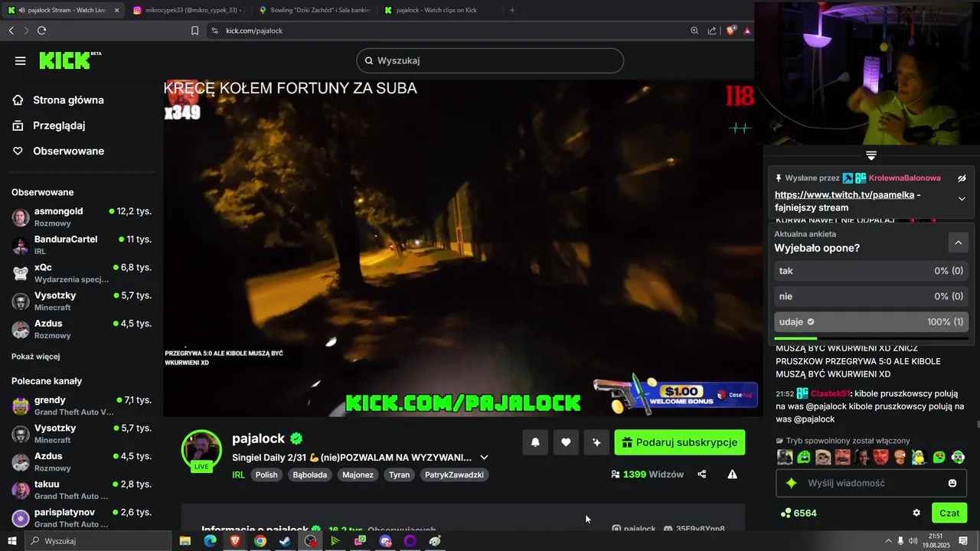Click the Ciastek51 username in chat
This screenshot has height=551, width=980.
coord(830,393)
